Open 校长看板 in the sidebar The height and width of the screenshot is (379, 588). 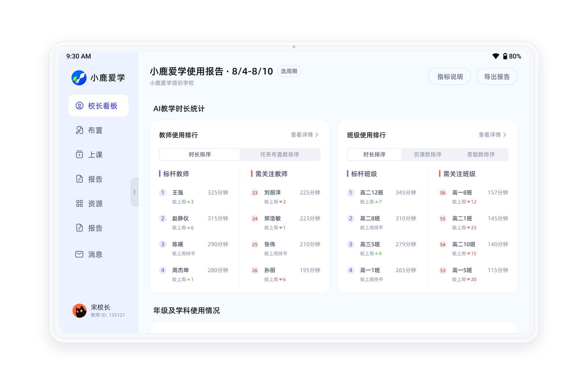[98, 106]
